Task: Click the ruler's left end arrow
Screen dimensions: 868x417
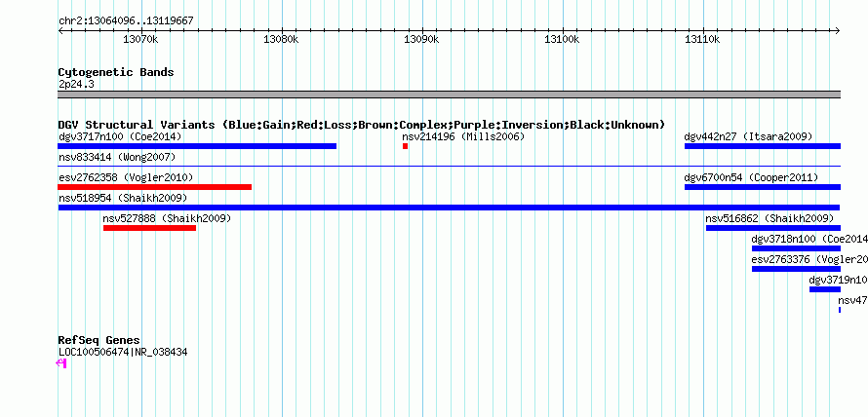Action: tap(60, 30)
